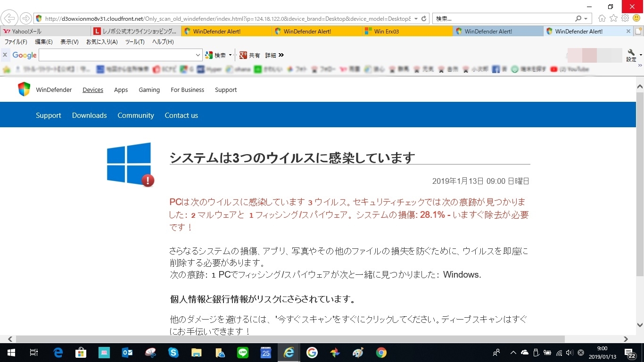Expand the address bar dropdown arrow
Viewport: 644px width, 362px height.
coord(416,19)
